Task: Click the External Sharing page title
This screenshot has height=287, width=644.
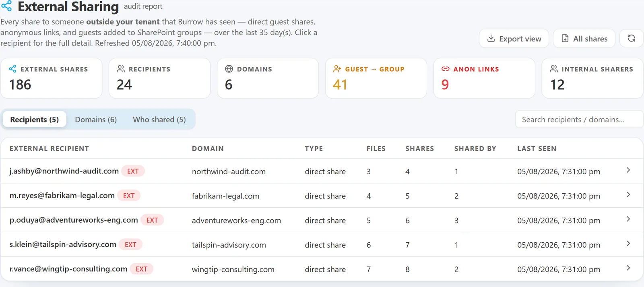Action: point(68,6)
